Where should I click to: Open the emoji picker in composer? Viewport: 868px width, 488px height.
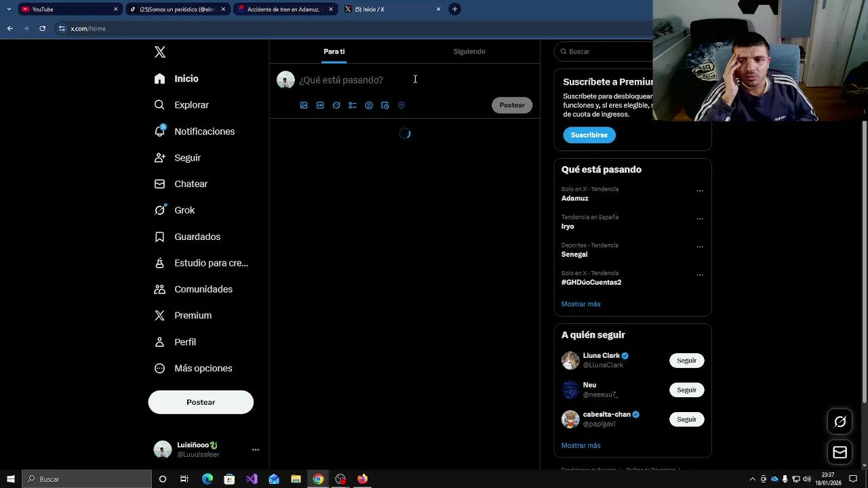tap(369, 105)
